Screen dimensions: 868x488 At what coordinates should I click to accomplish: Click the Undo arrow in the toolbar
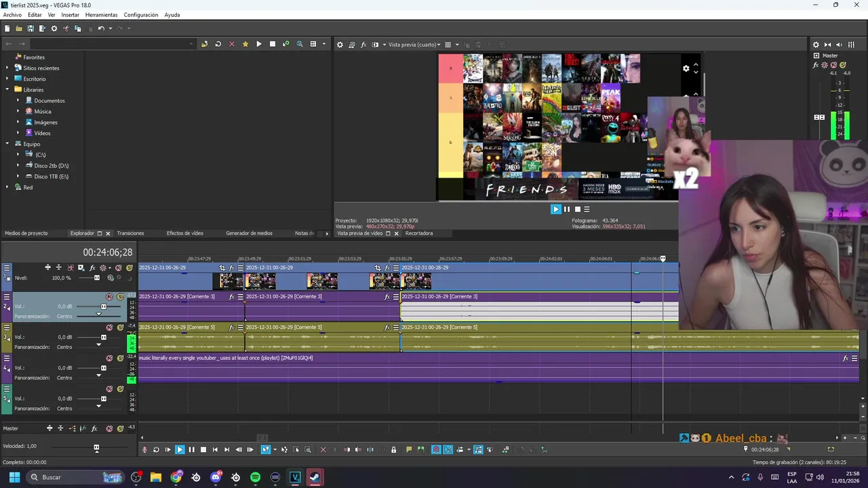(101, 28)
